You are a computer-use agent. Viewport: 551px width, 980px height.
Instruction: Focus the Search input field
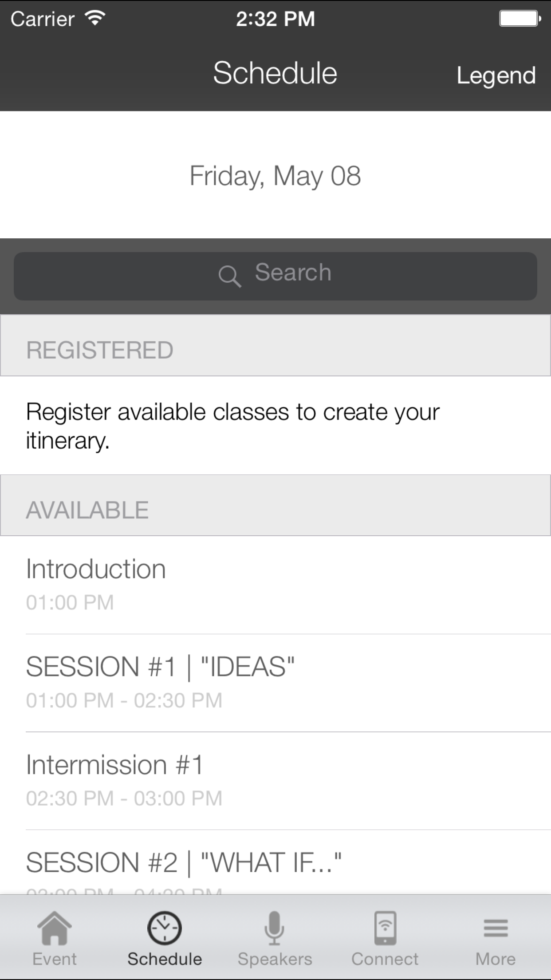[x=275, y=276]
